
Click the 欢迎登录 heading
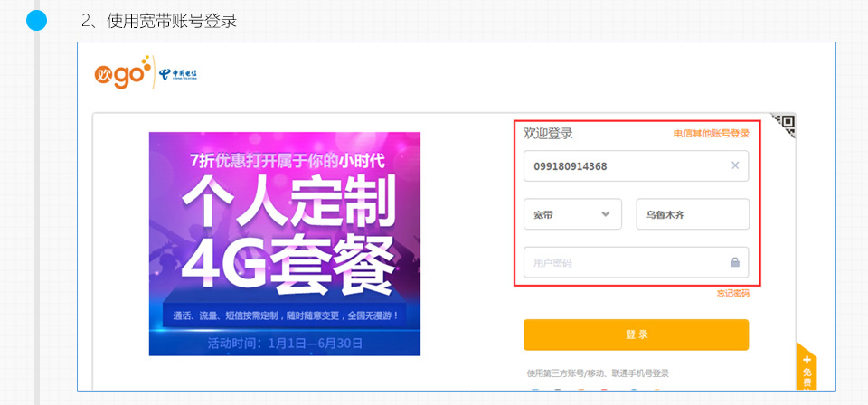pos(548,133)
